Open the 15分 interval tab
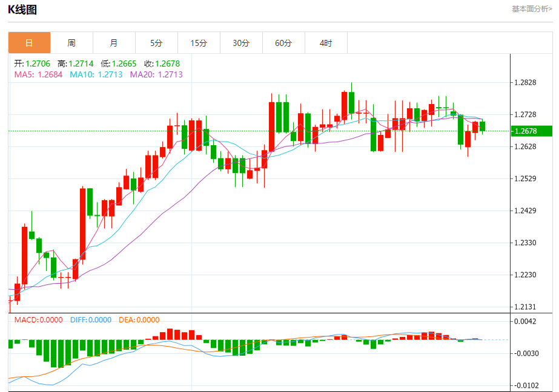Image resolution: width=559 pixels, height=392 pixels. [x=199, y=43]
